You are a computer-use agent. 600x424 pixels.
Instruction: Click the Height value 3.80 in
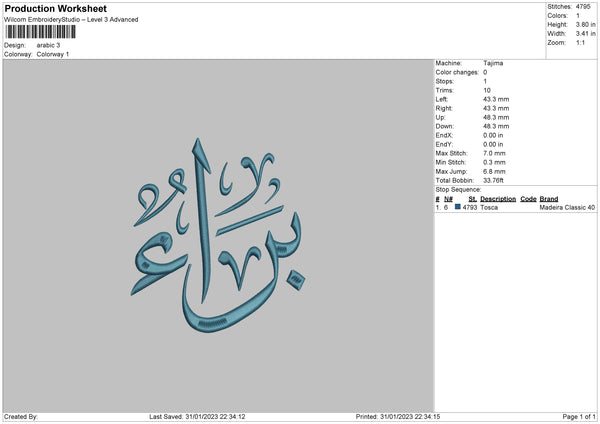[586, 24]
